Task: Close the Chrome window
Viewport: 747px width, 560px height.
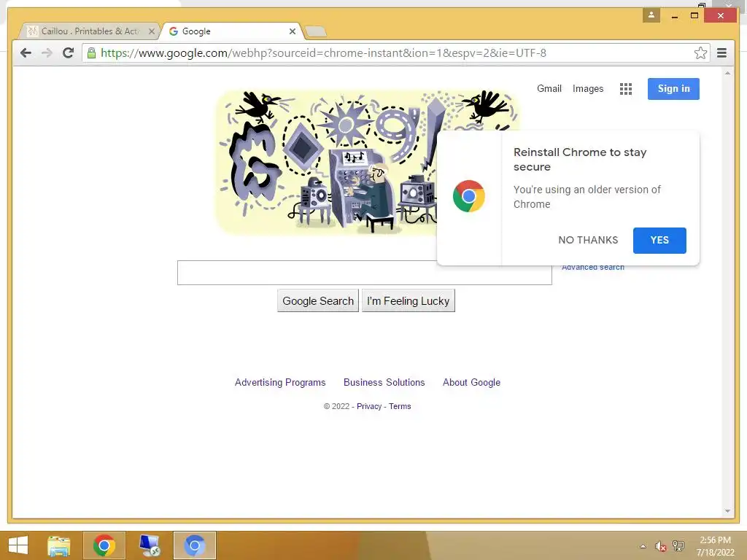Action: [721, 16]
